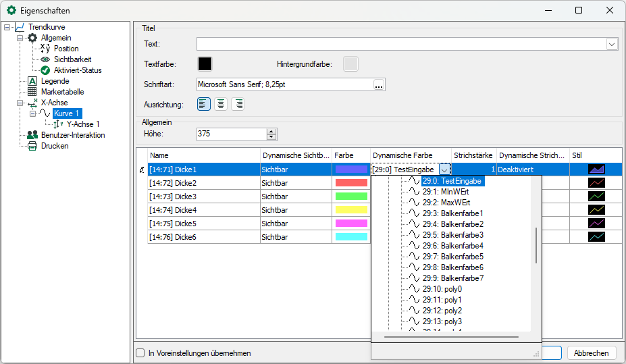This screenshot has width=626, height=364.
Task: Set title alignment to right
Action: (238, 104)
